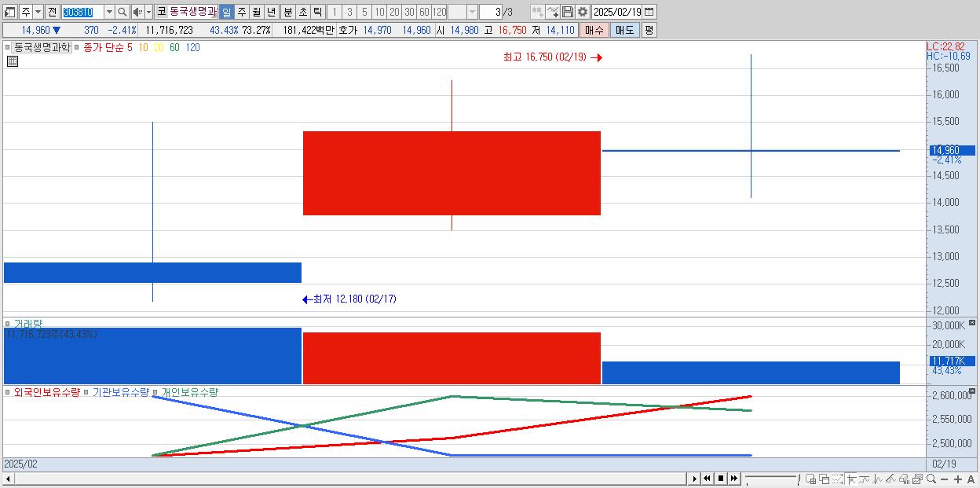Toggle the speaker sound icon
Viewport: 980px width, 488px height.
click(x=137, y=12)
